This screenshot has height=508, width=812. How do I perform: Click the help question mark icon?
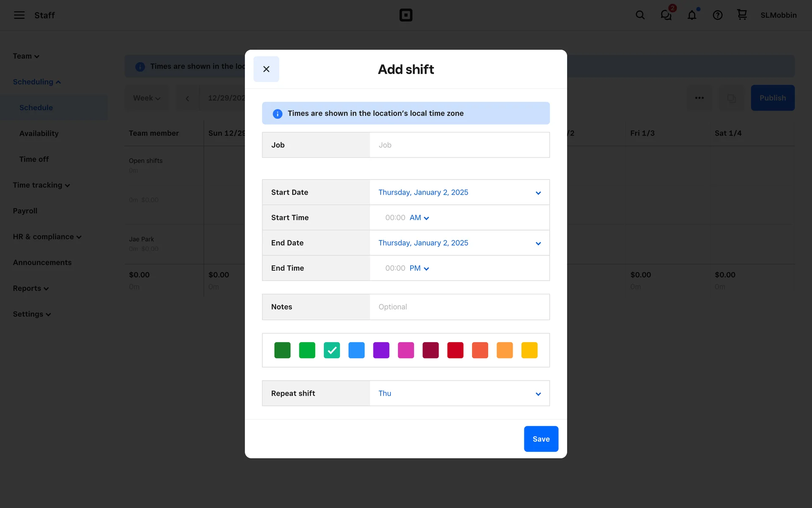click(x=717, y=15)
